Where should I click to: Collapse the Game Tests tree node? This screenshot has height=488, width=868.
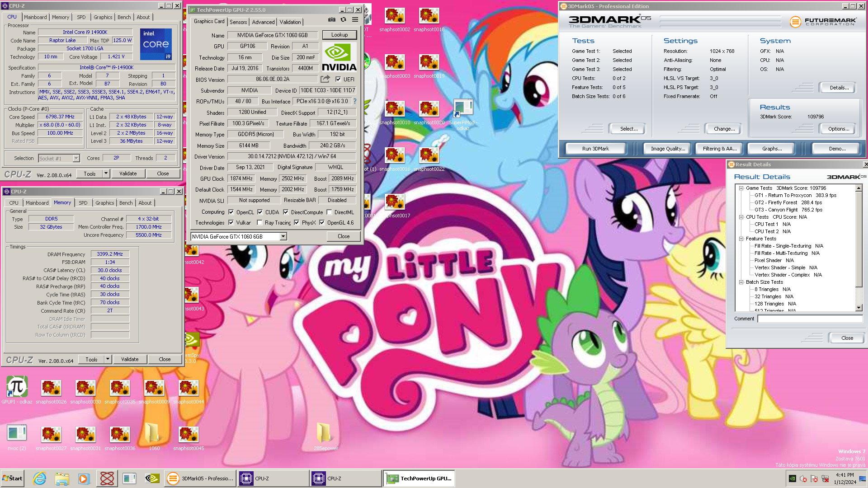click(741, 188)
